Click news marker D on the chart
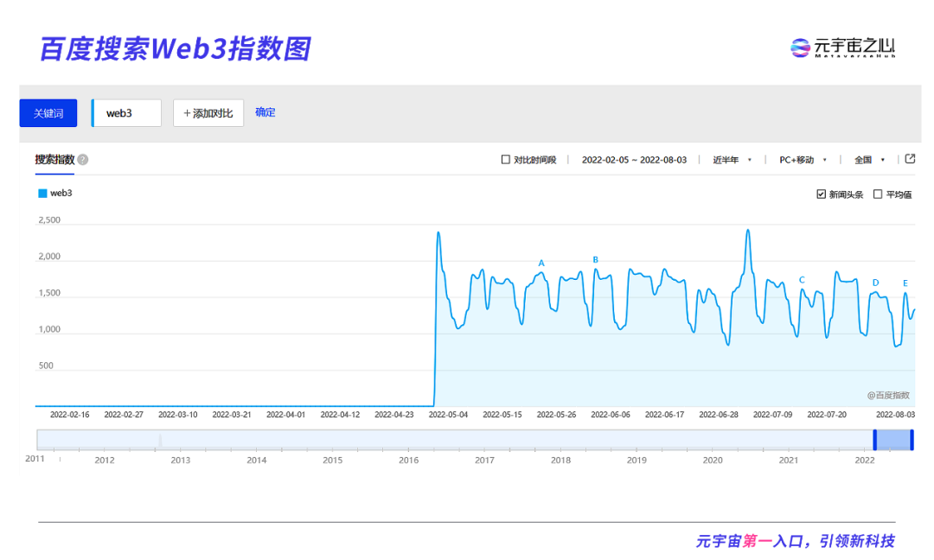This screenshot has height=560, width=934. tap(875, 283)
